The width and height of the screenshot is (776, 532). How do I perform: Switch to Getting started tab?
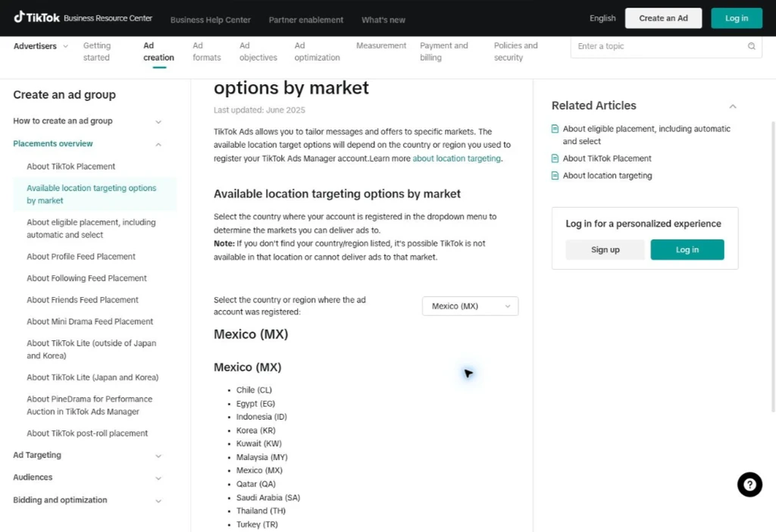click(x=97, y=52)
